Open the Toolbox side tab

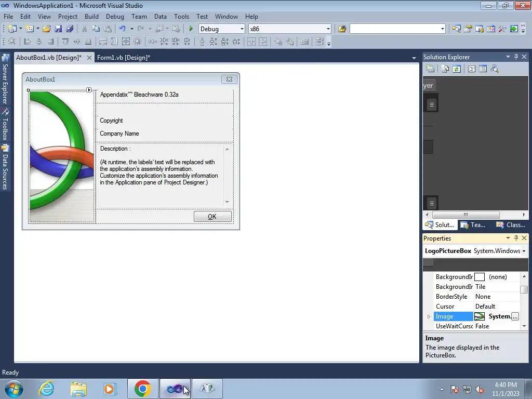click(5, 125)
